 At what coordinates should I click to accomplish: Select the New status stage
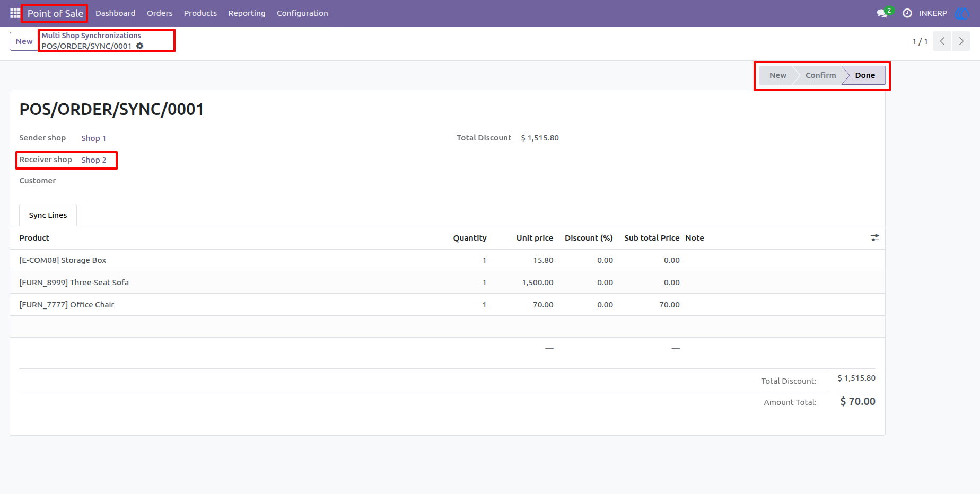(x=777, y=75)
